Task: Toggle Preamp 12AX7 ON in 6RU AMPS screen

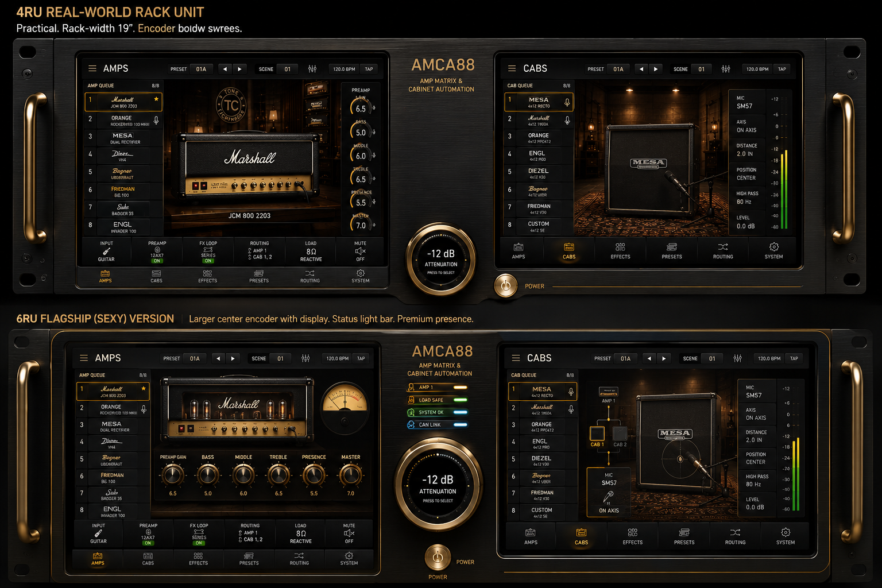Action: (148, 543)
